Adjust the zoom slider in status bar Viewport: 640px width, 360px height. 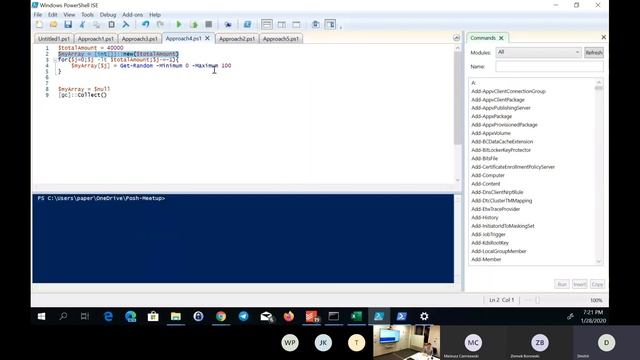pyautogui.click(x=538, y=300)
